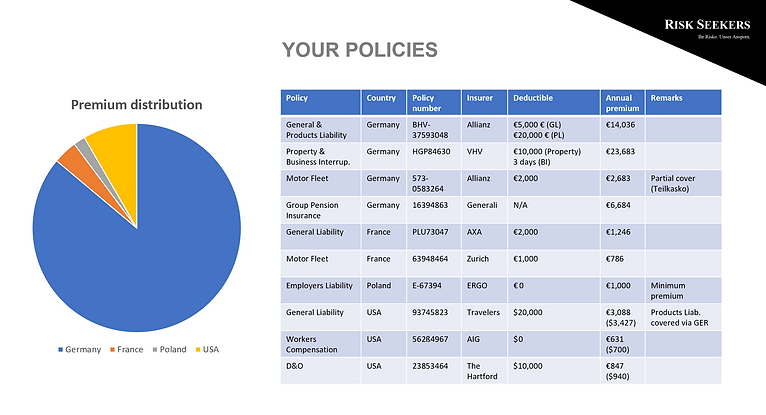Click the YOUR POLICIES heading
Viewport: 766px width, 415px height.
pyautogui.click(x=360, y=50)
